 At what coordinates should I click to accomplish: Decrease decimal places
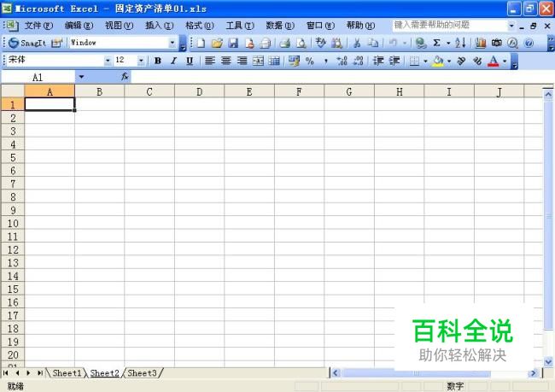click(358, 61)
